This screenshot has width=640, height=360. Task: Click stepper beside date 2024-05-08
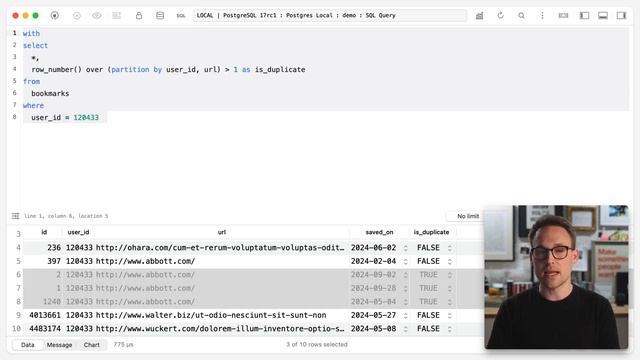point(405,329)
